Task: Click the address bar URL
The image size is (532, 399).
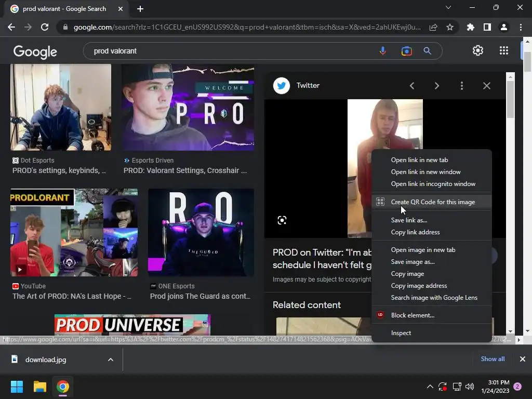Action: [x=247, y=27]
